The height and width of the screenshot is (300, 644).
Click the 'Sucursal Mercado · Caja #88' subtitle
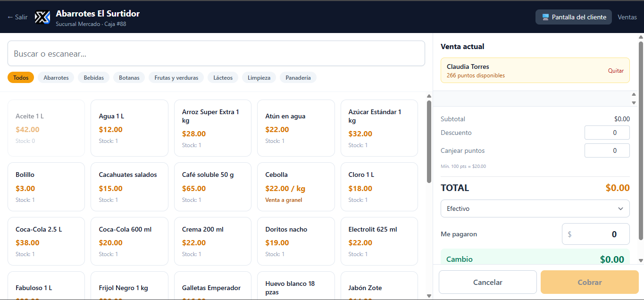(x=91, y=24)
